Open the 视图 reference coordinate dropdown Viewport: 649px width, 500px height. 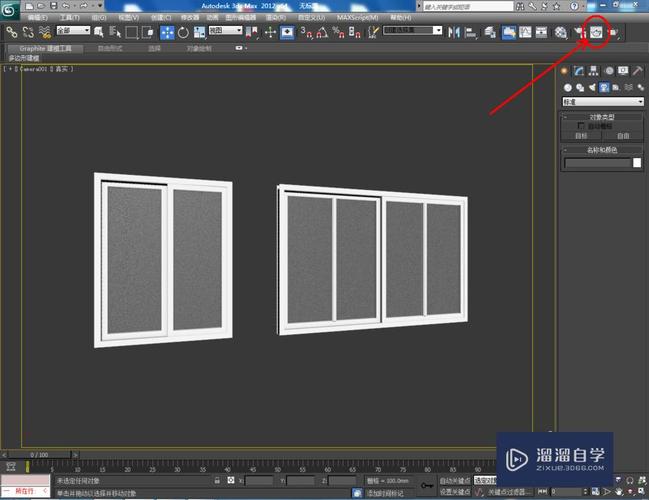pyautogui.click(x=225, y=31)
